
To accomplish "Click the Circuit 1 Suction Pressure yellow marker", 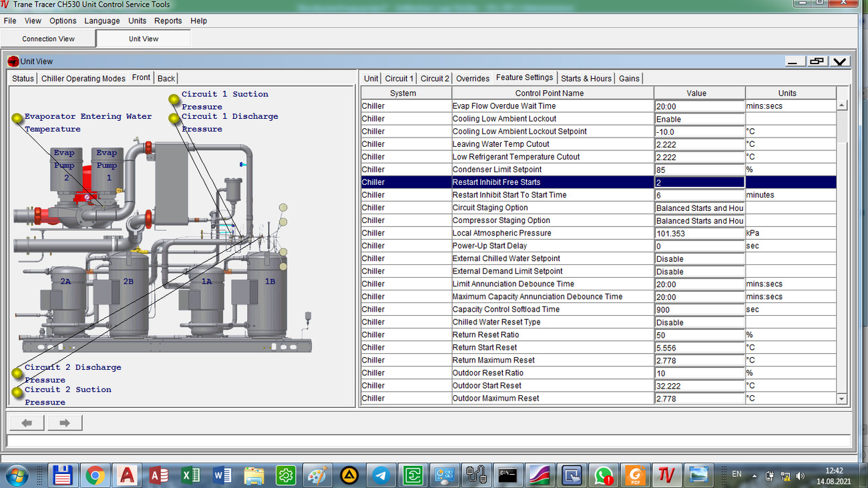I will [174, 99].
